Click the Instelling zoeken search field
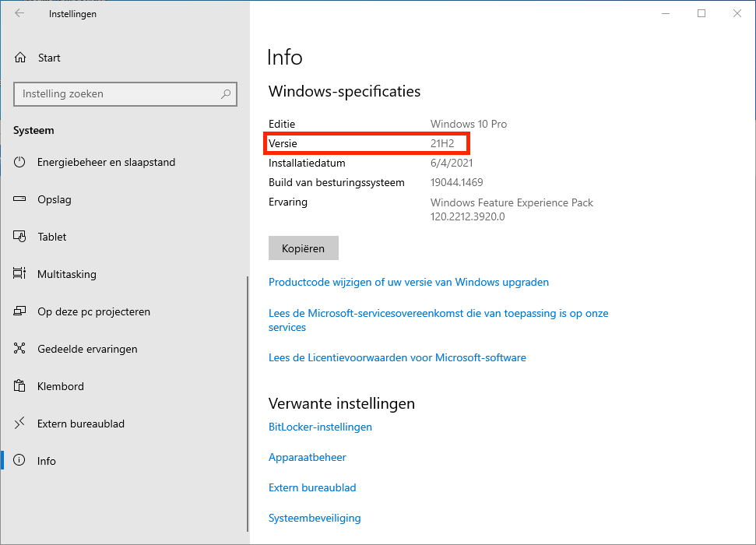This screenshot has width=756, height=545. coord(117,94)
